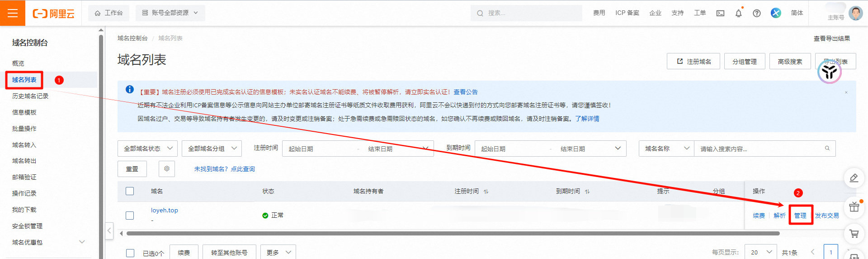Select the header checkbox for all domains
Viewport: 868px width, 259px height.
coord(130,191)
